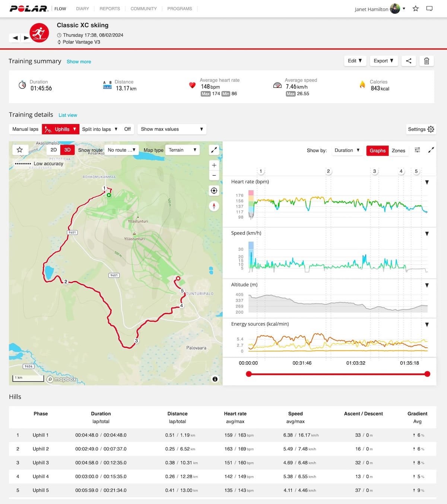The height and width of the screenshot is (504, 447).
Task: Switch graph panel to Zones view
Action: pyautogui.click(x=398, y=151)
